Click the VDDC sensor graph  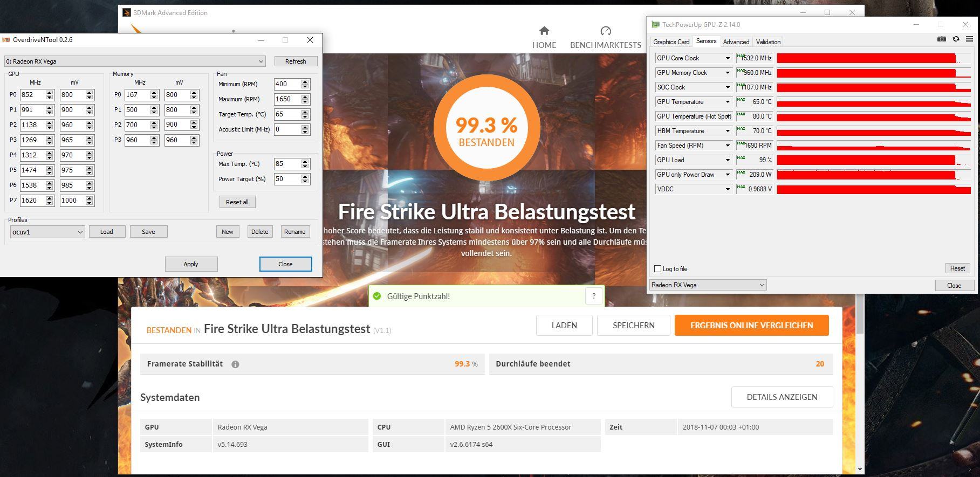[873, 189]
